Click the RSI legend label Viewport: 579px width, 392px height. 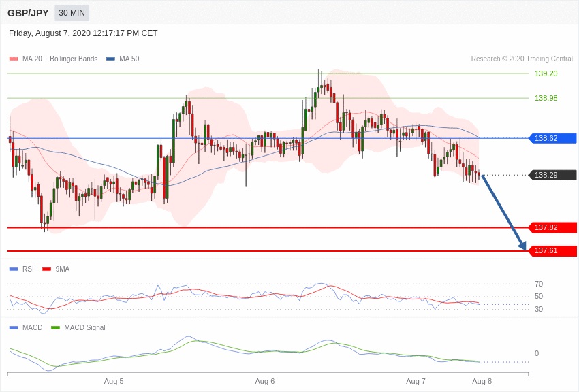(28, 269)
